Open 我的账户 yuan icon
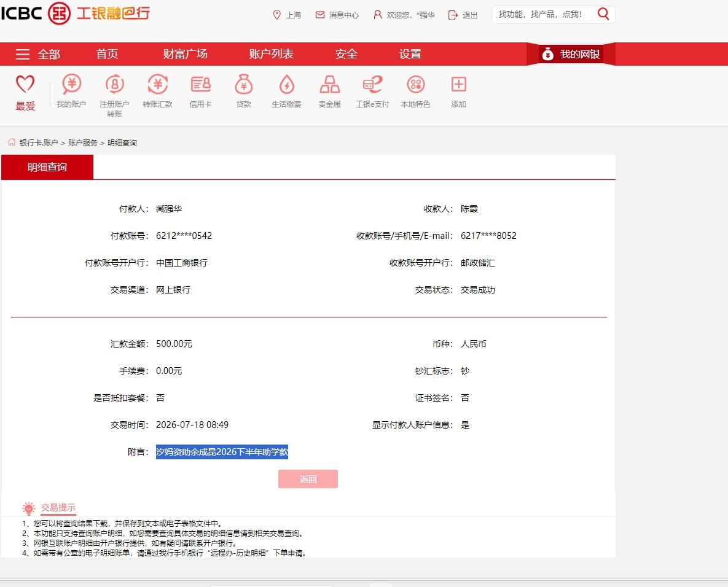This screenshot has width=728, height=587. (x=71, y=85)
